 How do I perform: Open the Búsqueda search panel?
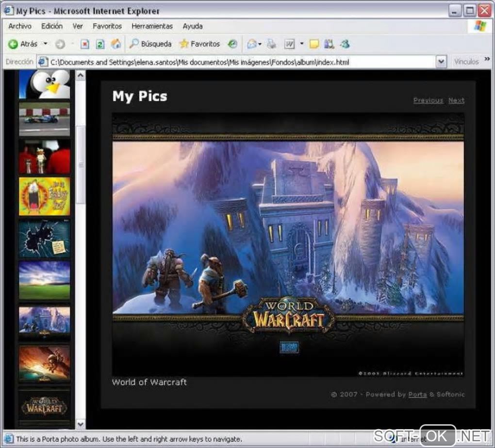click(150, 44)
